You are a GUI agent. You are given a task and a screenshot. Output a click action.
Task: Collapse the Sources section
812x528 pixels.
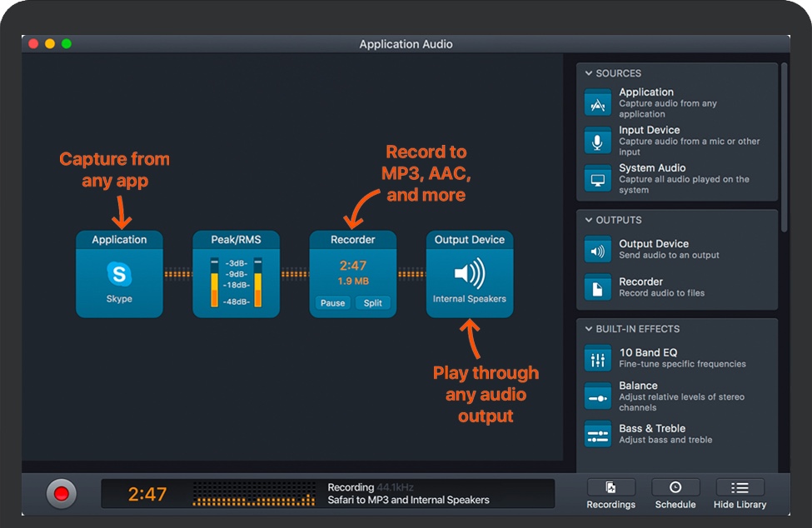click(589, 73)
